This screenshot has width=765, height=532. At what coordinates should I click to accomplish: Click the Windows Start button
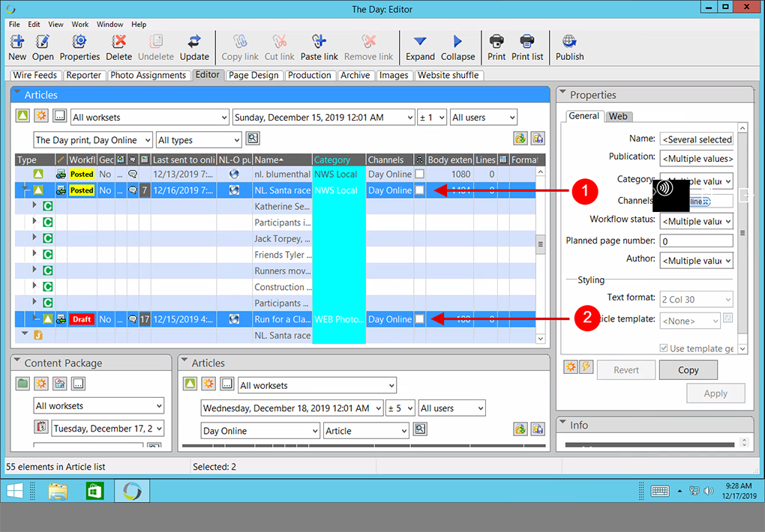click(13, 491)
